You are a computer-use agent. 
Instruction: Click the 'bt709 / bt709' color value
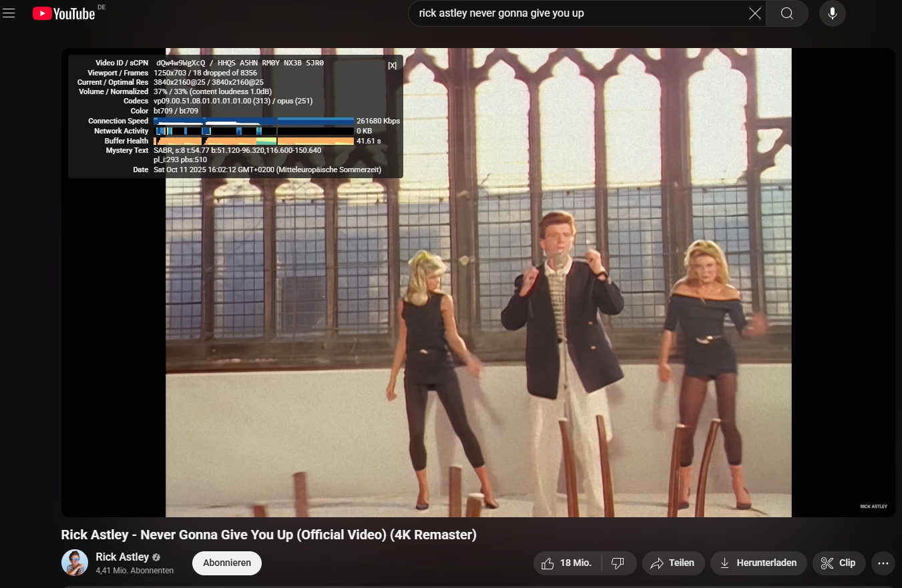[176, 111]
